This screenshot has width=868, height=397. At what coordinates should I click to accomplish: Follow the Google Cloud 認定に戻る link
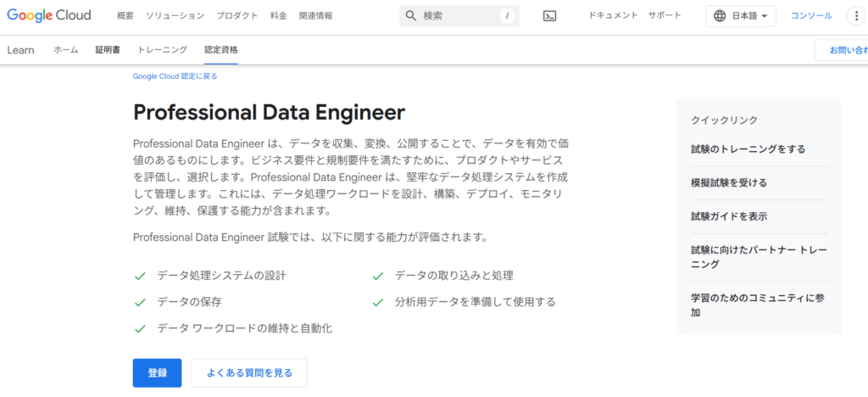point(175,76)
